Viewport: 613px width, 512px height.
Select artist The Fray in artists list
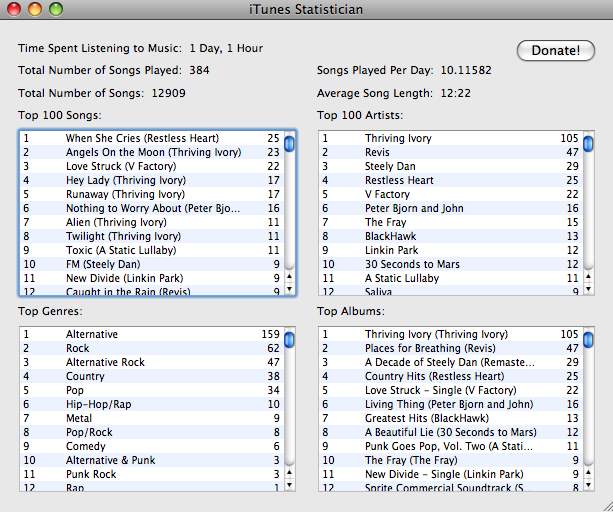point(451,222)
